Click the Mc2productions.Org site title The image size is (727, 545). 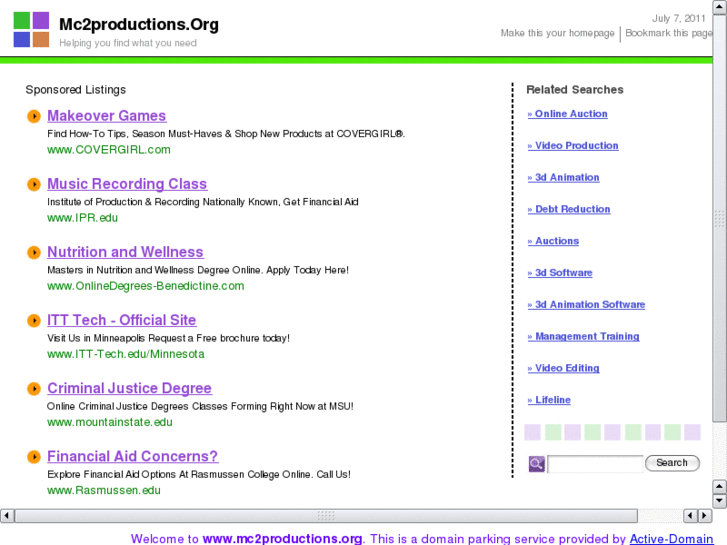(139, 24)
